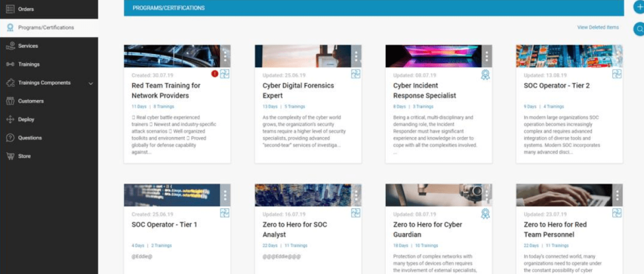Open View Deleted Items link
This screenshot has height=274, width=644.
(597, 27)
